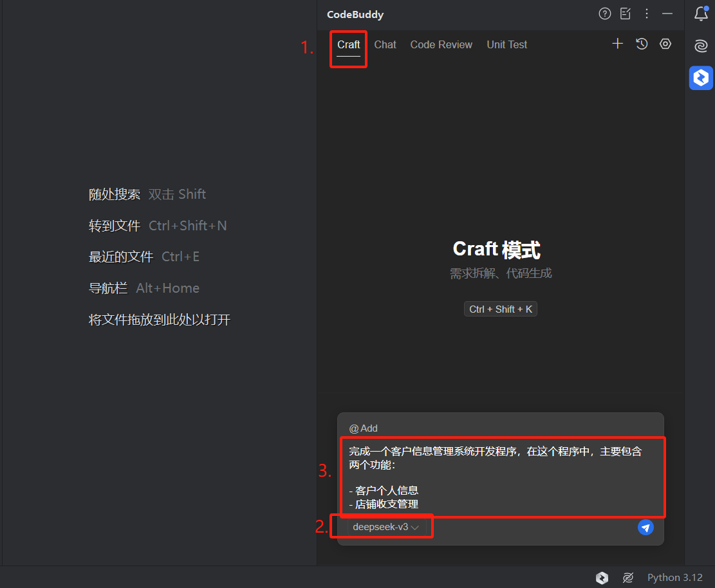Click the Ctrl + Shift + K shortcut badge

(501, 309)
